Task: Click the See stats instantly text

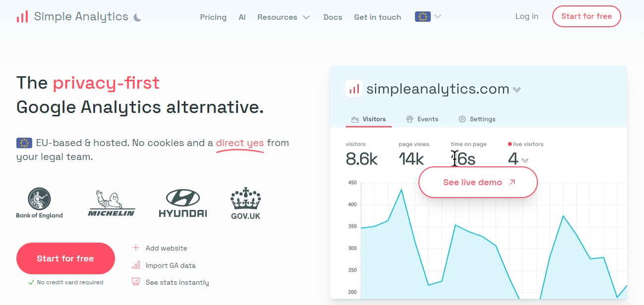Action: pos(177,282)
